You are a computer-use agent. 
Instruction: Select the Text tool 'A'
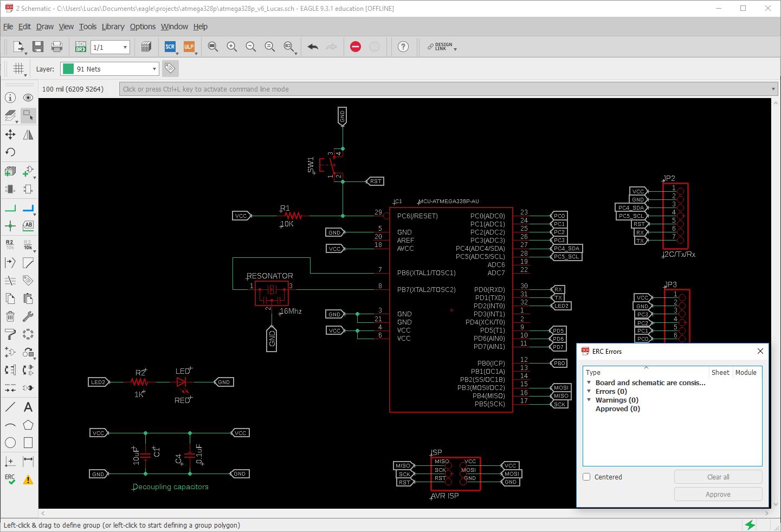(28, 407)
